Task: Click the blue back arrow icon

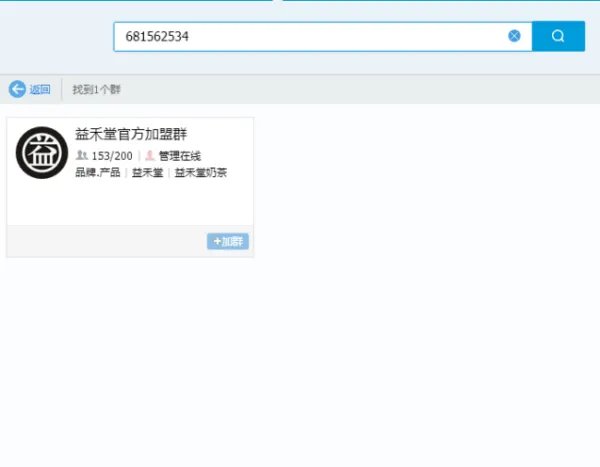Action: pyautogui.click(x=17, y=89)
